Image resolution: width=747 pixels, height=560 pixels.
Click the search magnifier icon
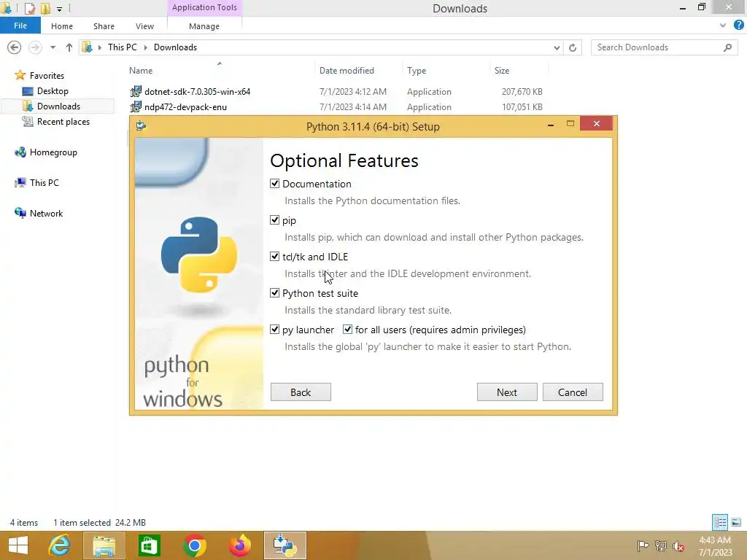coord(727,47)
